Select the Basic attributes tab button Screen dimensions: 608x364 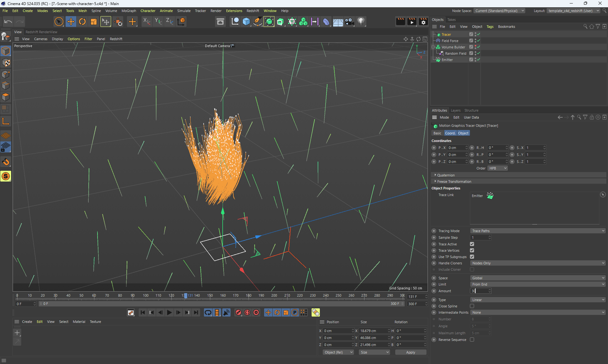click(437, 133)
